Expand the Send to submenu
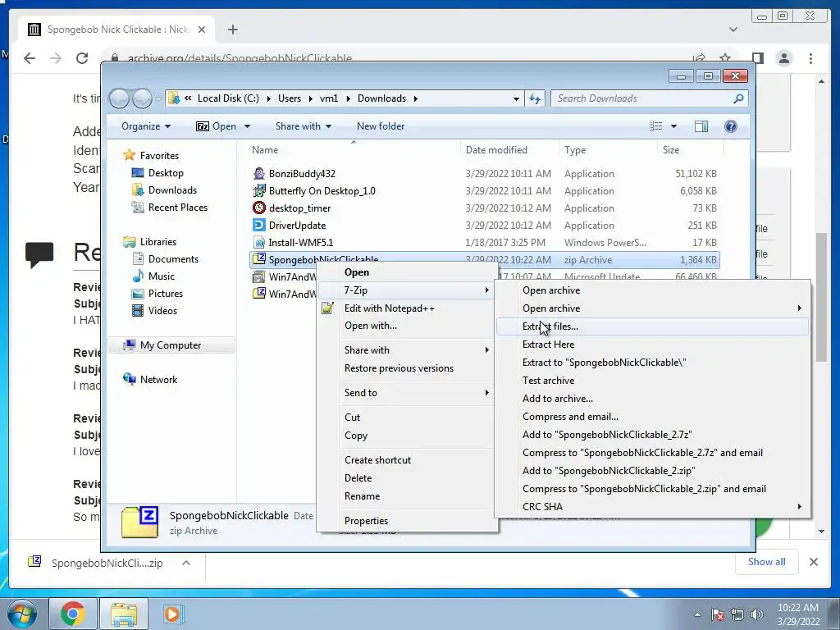This screenshot has width=840, height=630. click(x=407, y=393)
